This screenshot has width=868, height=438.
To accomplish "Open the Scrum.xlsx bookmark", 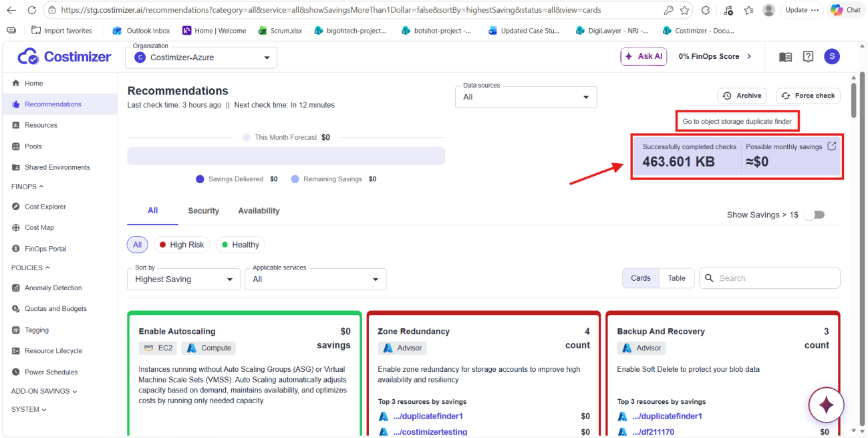I will coord(279,31).
